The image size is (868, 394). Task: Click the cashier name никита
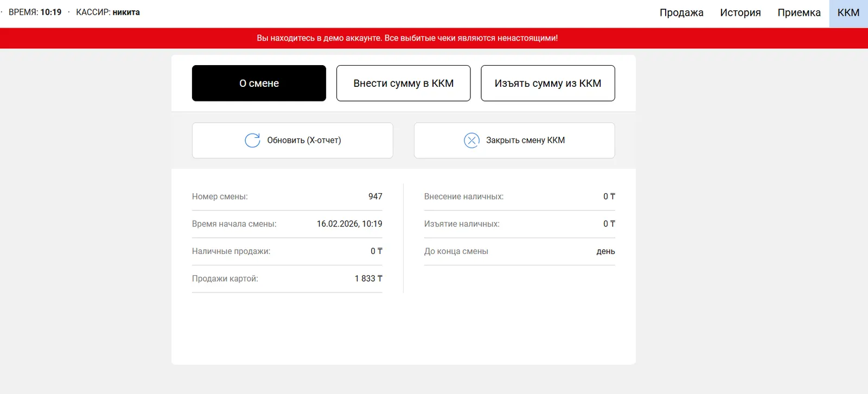coord(126,12)
